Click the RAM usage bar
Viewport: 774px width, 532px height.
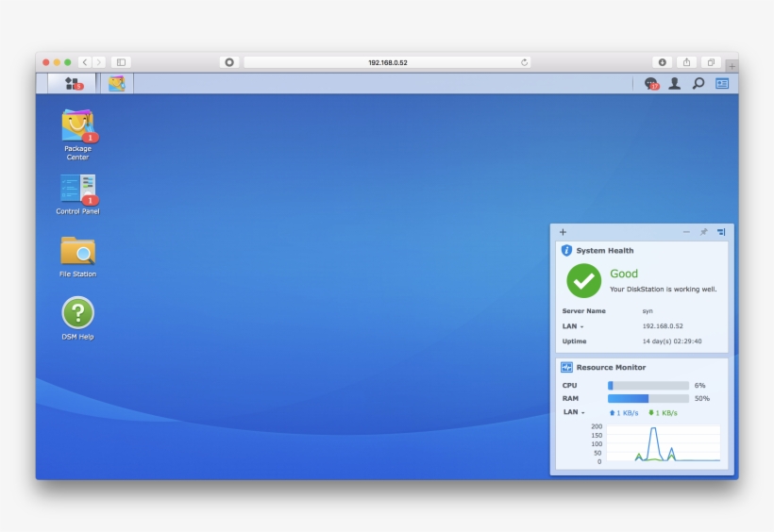coord(648,398)
